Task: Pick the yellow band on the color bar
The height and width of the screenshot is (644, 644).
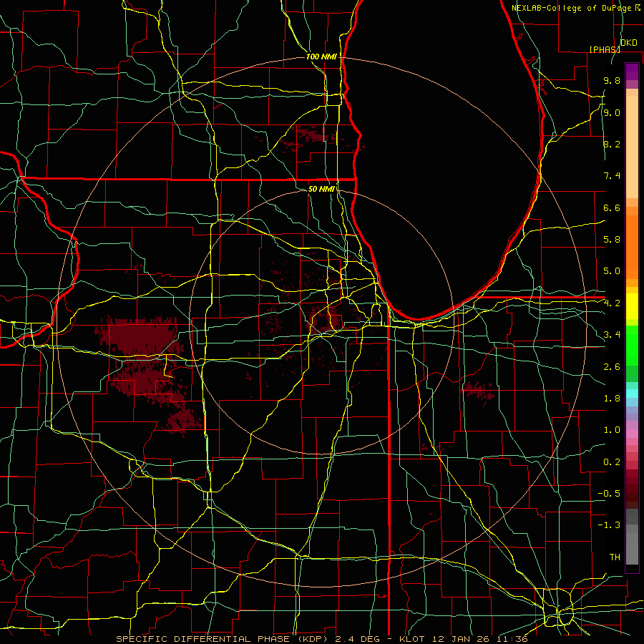Action: pyautogui.click(x=632, y=306)
